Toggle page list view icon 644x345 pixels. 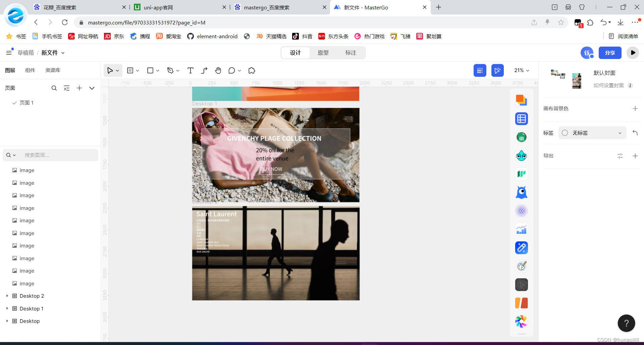point(67,88)
